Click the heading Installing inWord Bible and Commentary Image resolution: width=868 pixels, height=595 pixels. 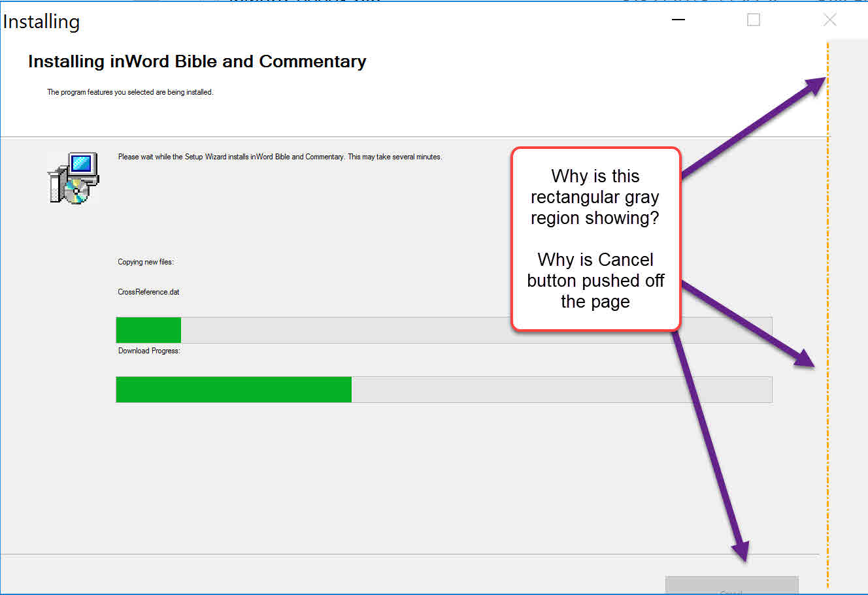click(x=197, y=61)
